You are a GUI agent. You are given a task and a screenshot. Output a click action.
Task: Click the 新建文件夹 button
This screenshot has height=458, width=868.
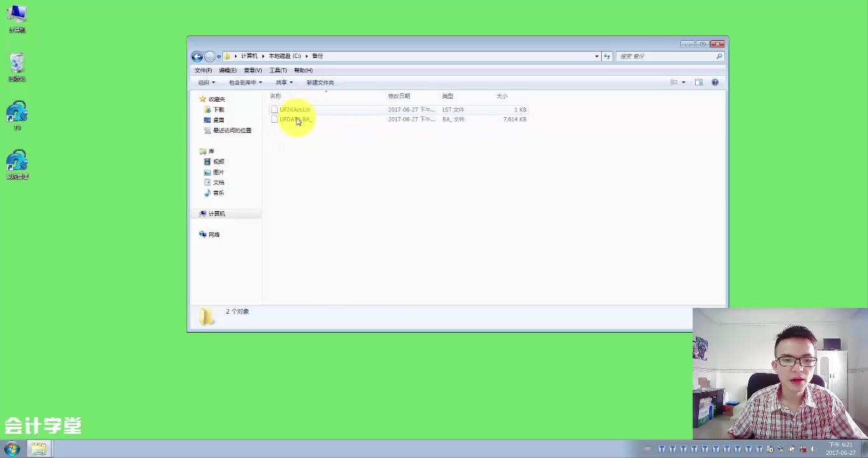pyautogui.click(x=320, y=83)
